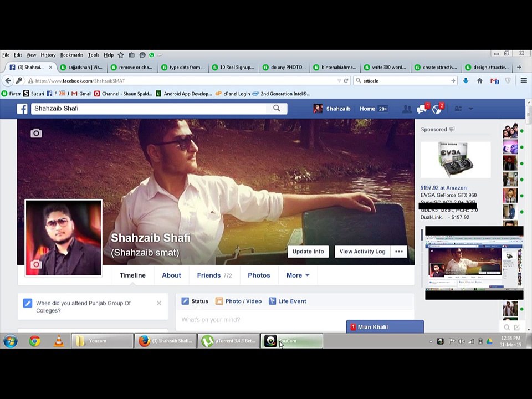The height and width of the screenshot is (399, 532).
Task: Open the URL bar history dropdown arrow
Action: [x=339, y=81]
